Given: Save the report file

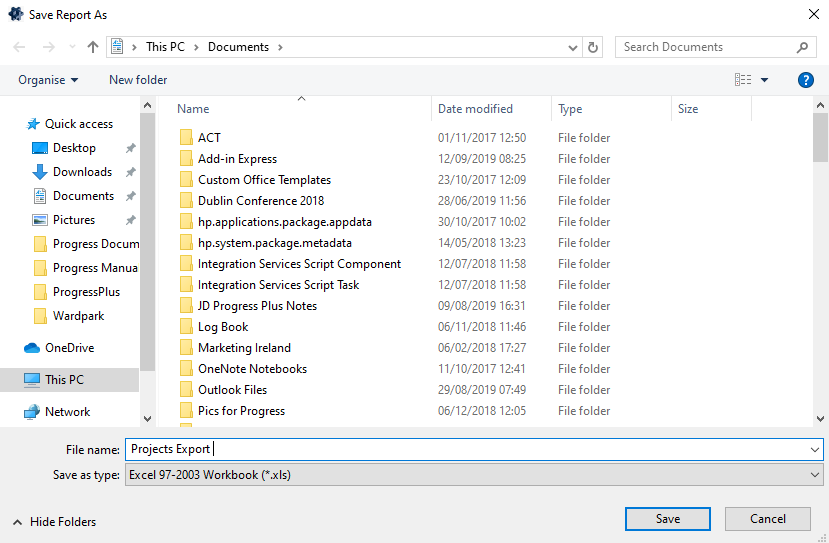Looking at the screenshot, I should coord(668,519).
